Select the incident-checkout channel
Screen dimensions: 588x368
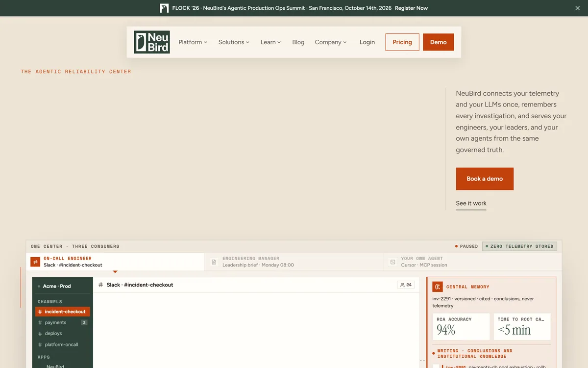tap(63, 312)
